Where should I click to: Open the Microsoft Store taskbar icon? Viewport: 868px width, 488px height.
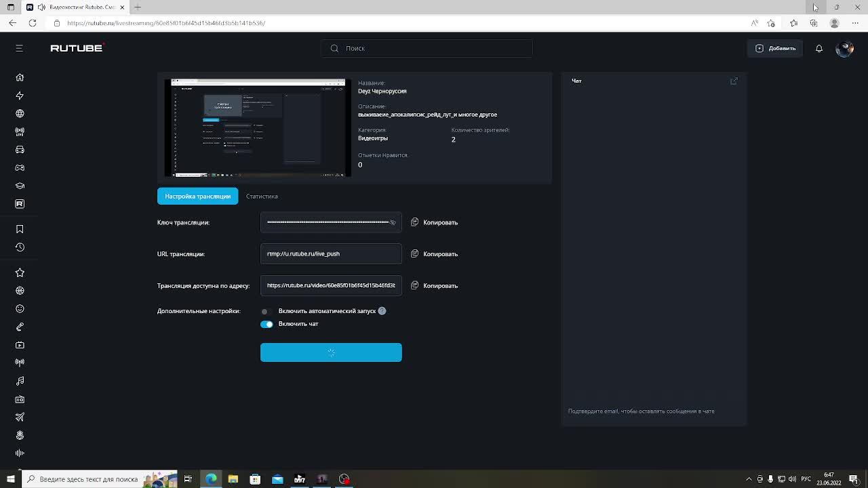[255, 479]
